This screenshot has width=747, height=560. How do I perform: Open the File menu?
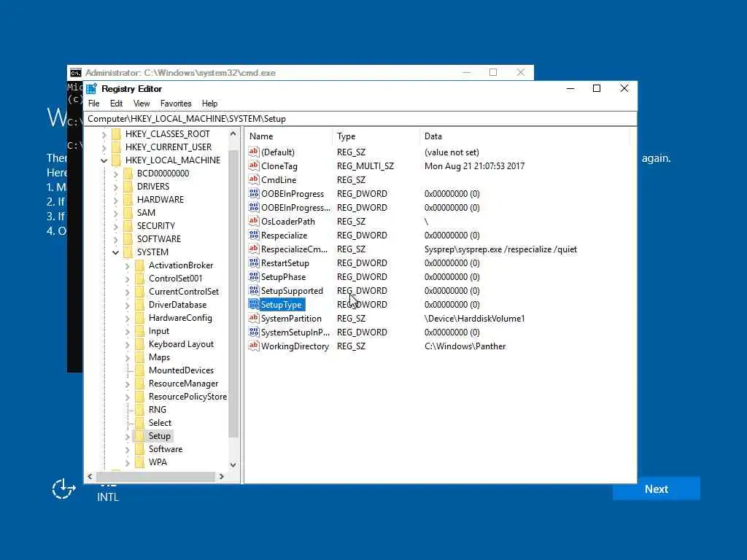point(94,104)
